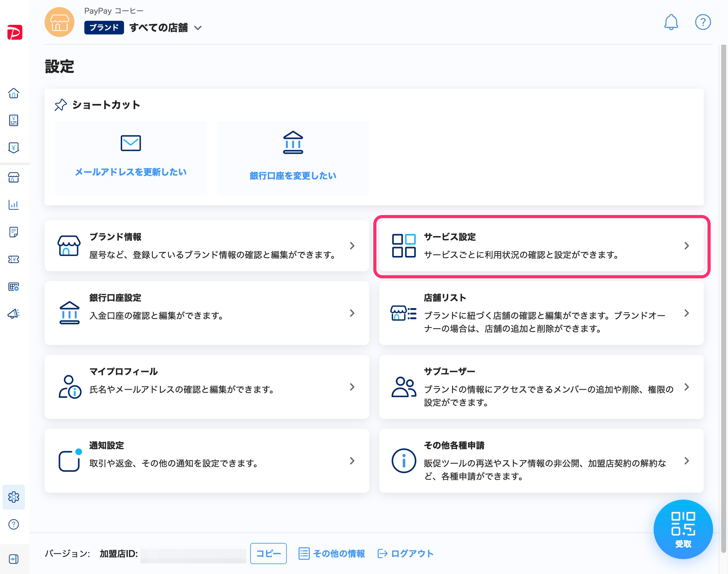Viewport: 728px width, 574px height.
Task: Click the ブランド情報 storefront icon
Action: [x=69, y=246]
